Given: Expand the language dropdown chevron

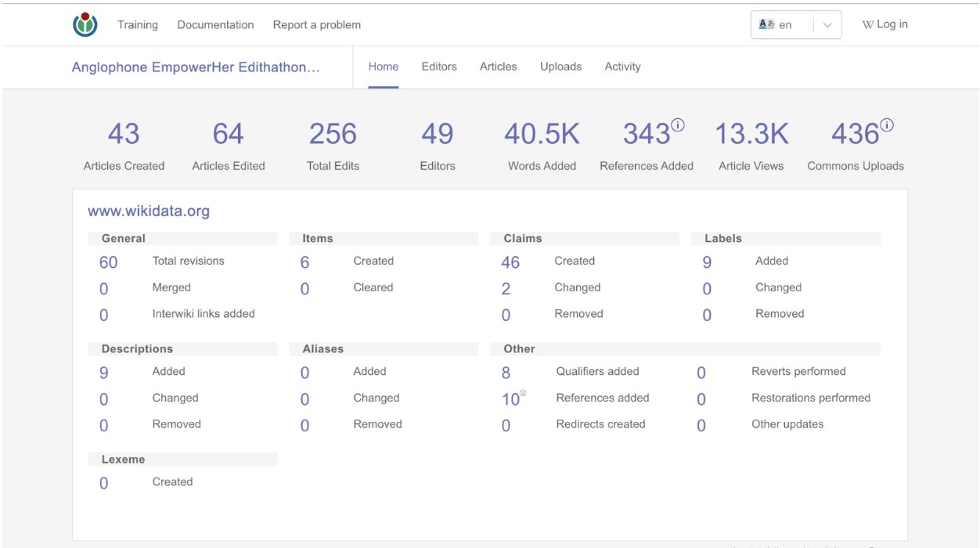Looking at the screenshot, I should pyautogui.click(x=827, y=25).
